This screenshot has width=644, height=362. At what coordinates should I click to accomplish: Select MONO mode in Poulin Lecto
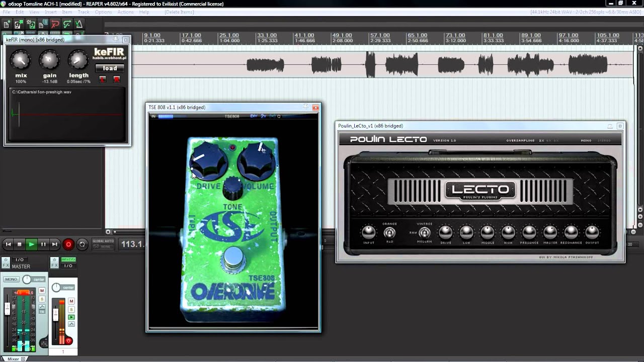[586, 140]
